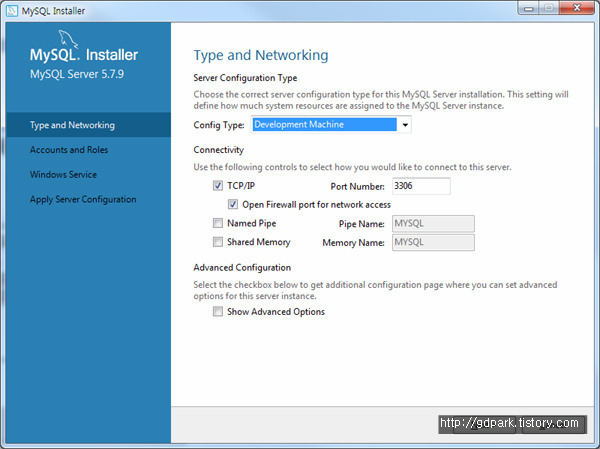Check Show Advanced Options
The width and height of the screenshot is (600, 449).
[218, 311]
